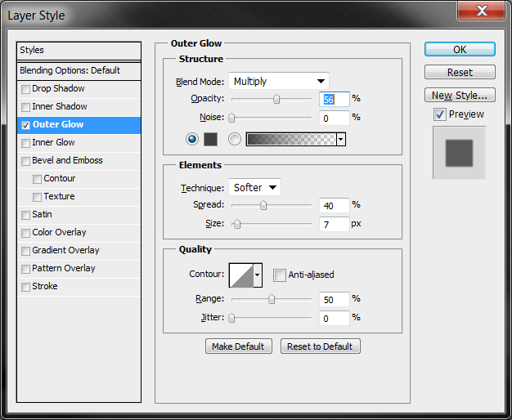This screenshot has width=512, height=420.
Task: Expand the Contour picker arrow
Action: 258,275
